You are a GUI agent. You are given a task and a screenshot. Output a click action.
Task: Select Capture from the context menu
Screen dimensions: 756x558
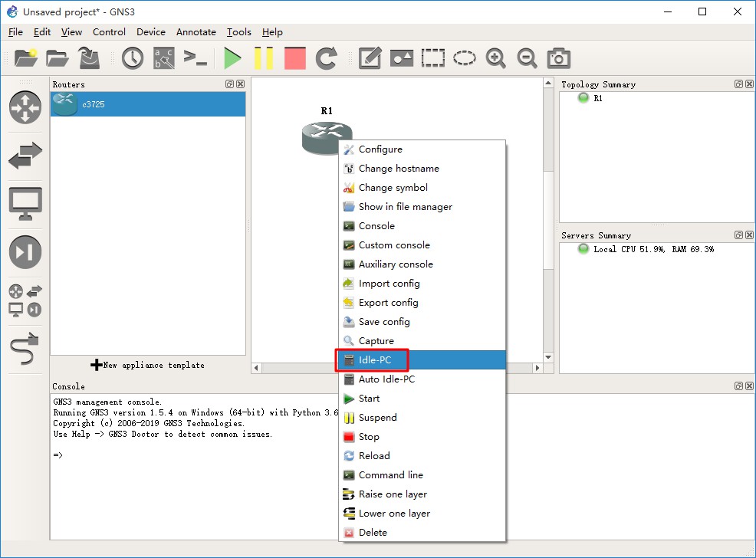[x=422, y=340]
